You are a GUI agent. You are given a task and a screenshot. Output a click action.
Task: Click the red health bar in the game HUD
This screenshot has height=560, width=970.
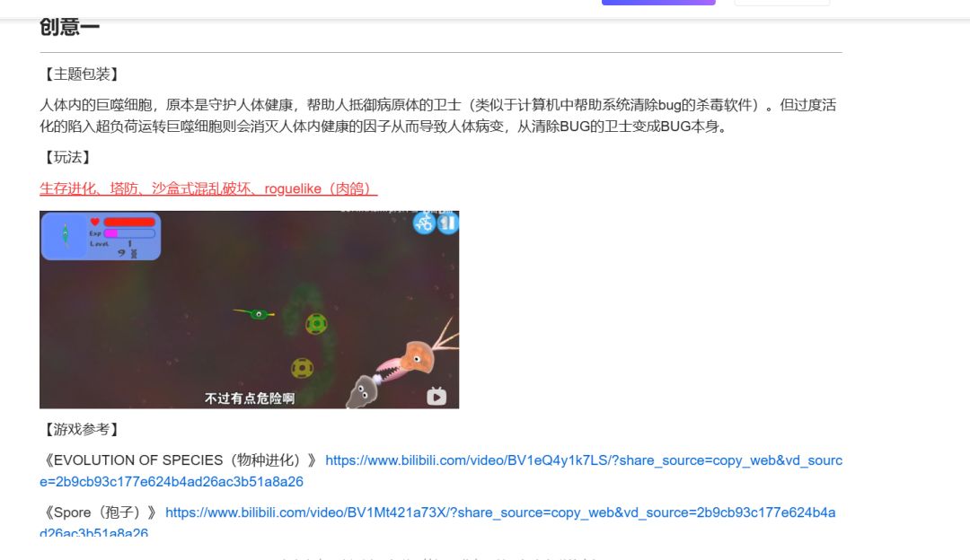129,222
